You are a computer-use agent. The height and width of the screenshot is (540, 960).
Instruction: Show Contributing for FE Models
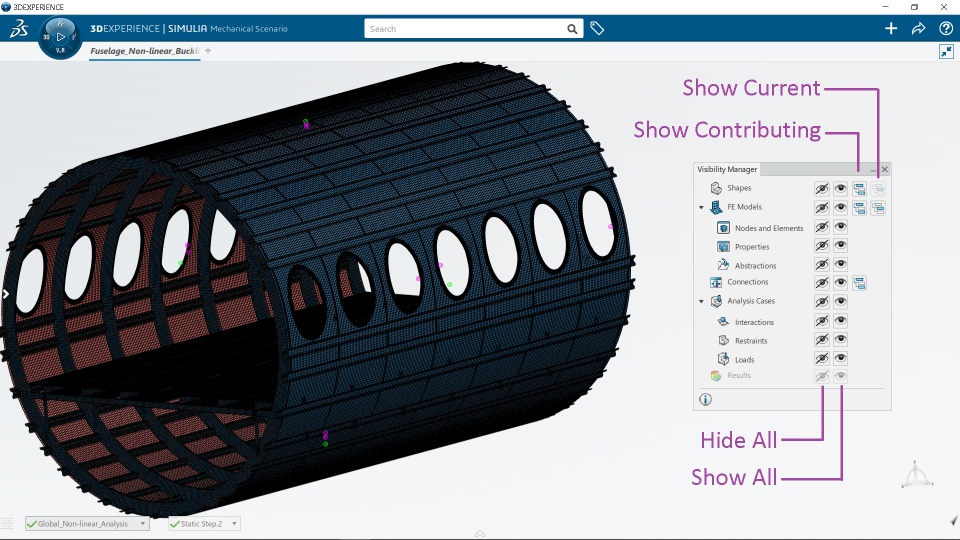point(859,208)
